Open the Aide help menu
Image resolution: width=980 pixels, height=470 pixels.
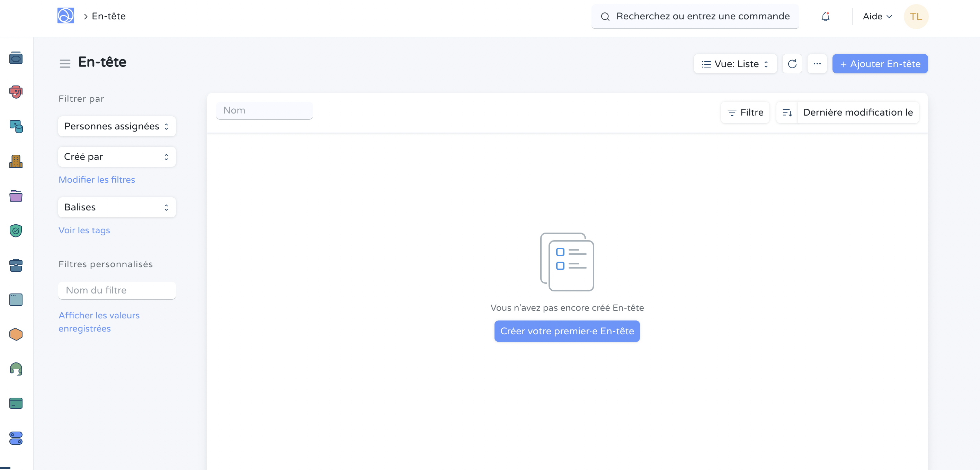click(877, 16)
